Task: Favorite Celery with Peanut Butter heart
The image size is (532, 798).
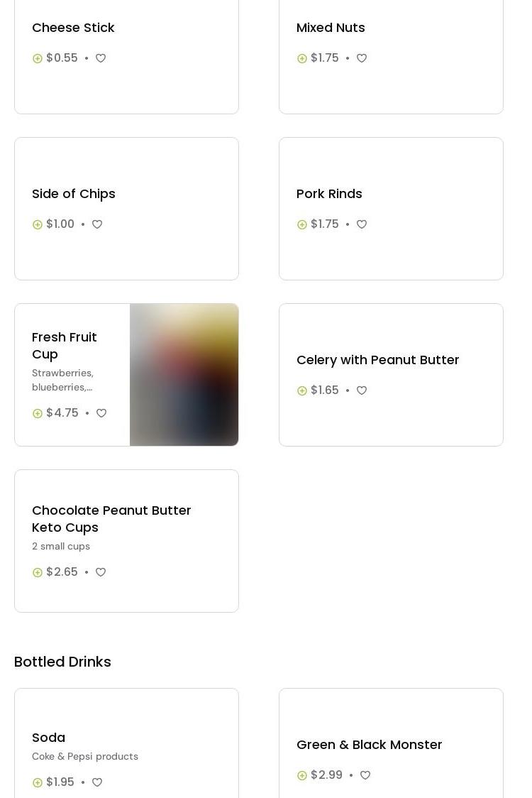Action: (x=362, y=390)
